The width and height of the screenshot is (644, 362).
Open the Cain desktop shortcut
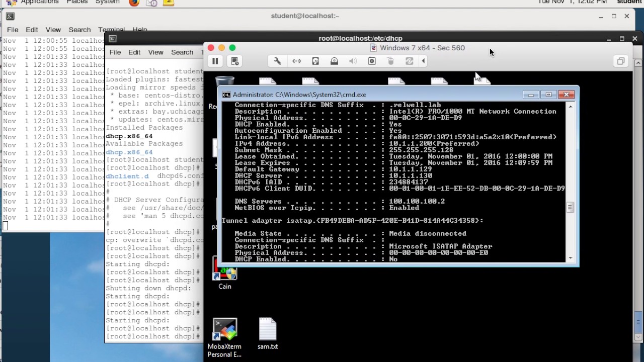tap(224, 274)
